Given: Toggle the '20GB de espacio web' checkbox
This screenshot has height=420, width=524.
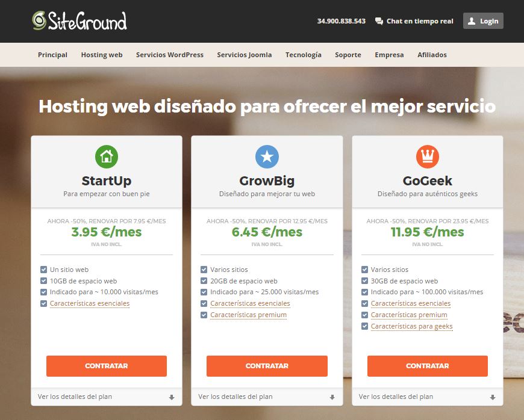Looking at the screenshot, I should pos(204,281).
